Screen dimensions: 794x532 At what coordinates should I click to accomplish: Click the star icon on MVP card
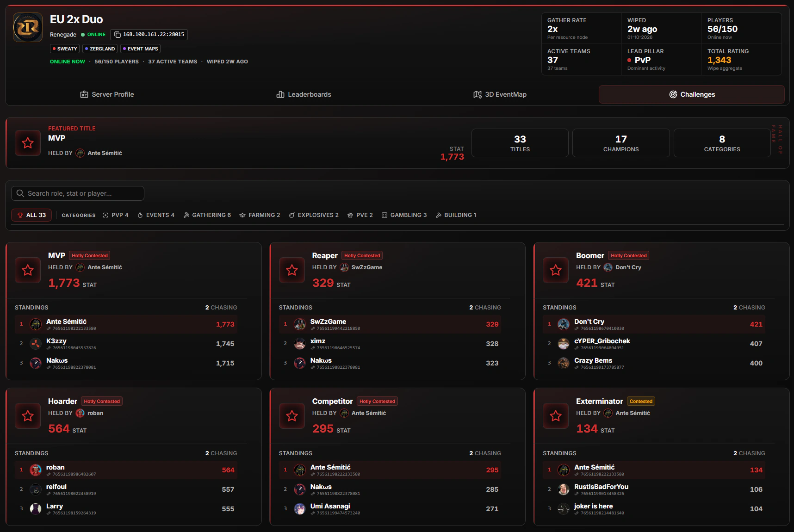tap(28, 270)
